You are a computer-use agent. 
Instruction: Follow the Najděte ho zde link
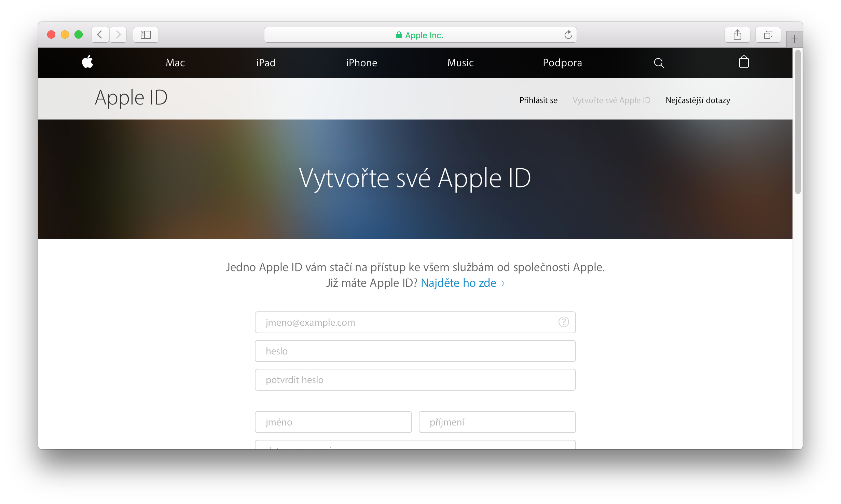(463, 283)
